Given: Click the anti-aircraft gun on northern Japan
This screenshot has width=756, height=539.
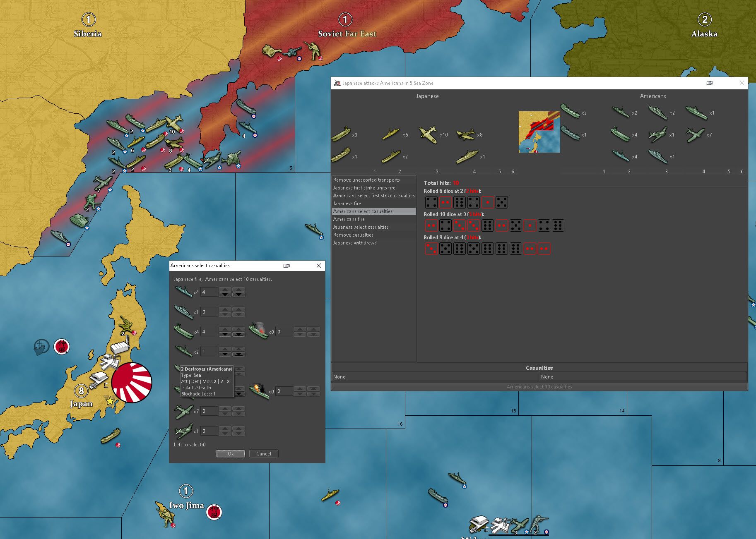Looking at the screenshot, I should pos(126,324).
